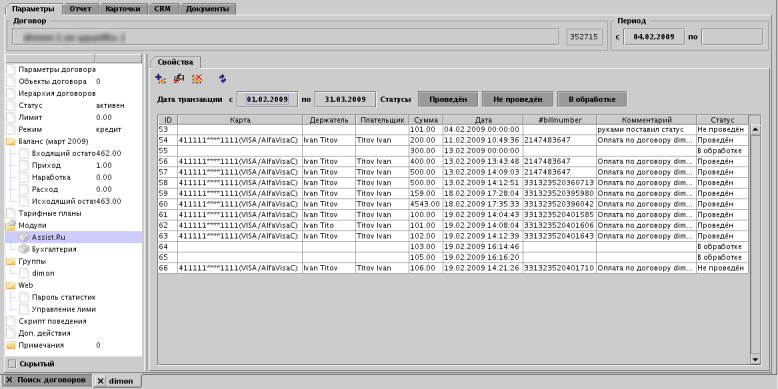The image size is (778, 389).
Task: Click the Примечания folder icon
Action: tap(11, 345)
